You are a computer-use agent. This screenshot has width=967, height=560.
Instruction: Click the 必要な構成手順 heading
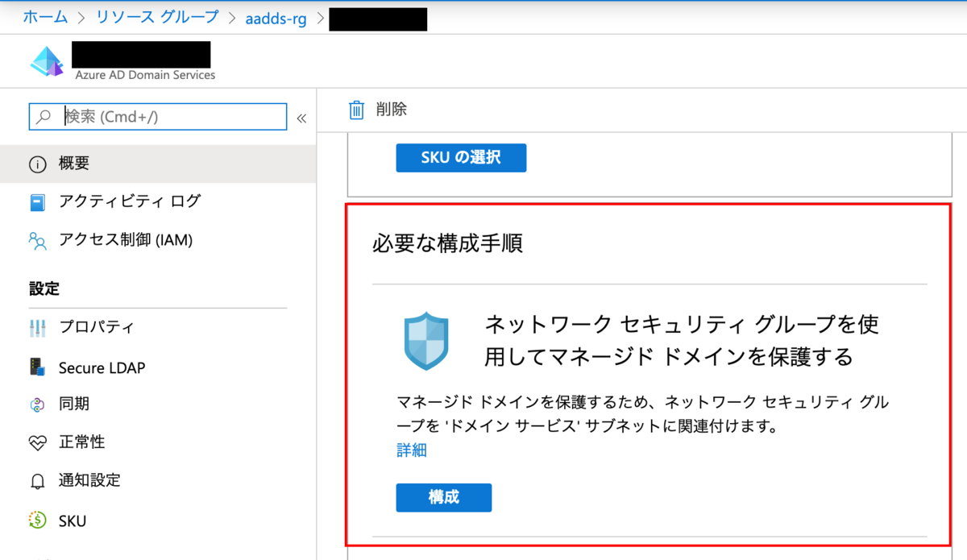point(447,244)
